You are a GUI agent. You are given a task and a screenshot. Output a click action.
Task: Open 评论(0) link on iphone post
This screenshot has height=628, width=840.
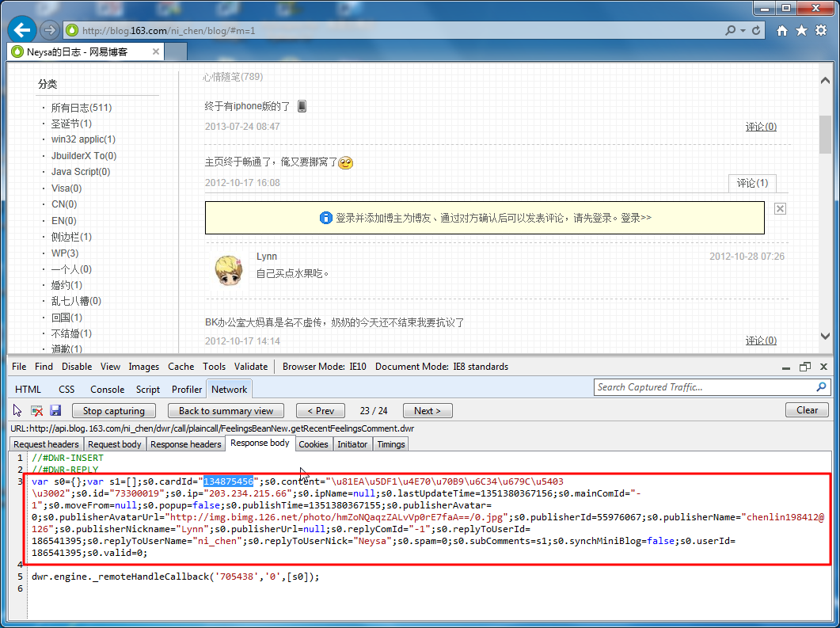point(761,127)
